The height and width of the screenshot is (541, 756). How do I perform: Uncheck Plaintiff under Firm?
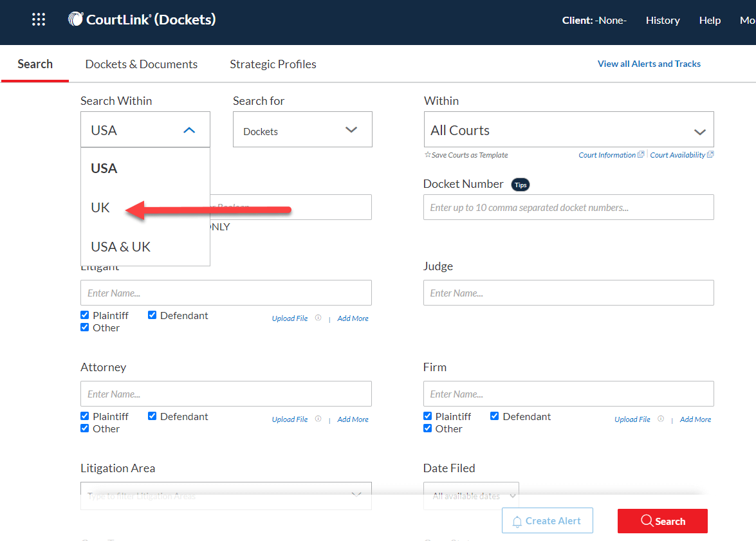tap(428, 416)
